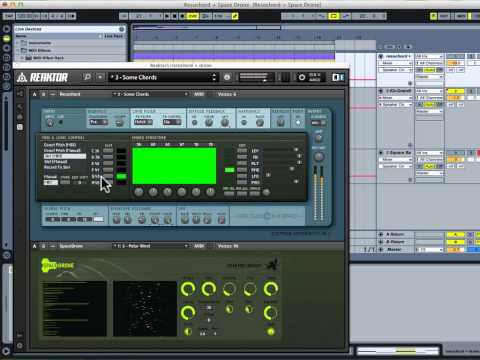Toggle the Reaktor panel layout icon
The width and height of the screenshot is (480, 360).
[338, 77]
